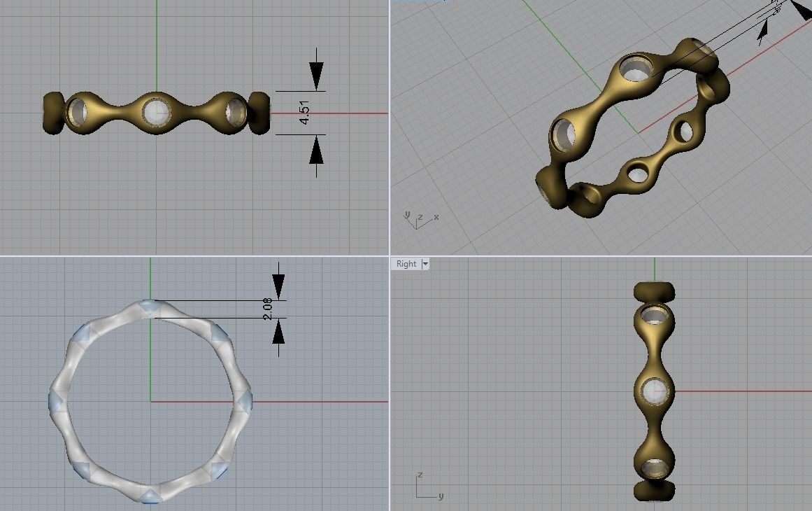The width and height of the screenshot is (812, 511).
Task: Open the Right viewport title dropdown arrow
Action: click(425, 264)
